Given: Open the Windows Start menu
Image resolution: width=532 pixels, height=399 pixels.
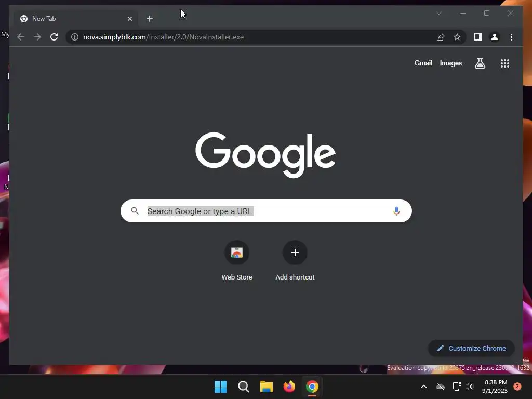Looking at the screenshot, I should [x=220, y=387].
